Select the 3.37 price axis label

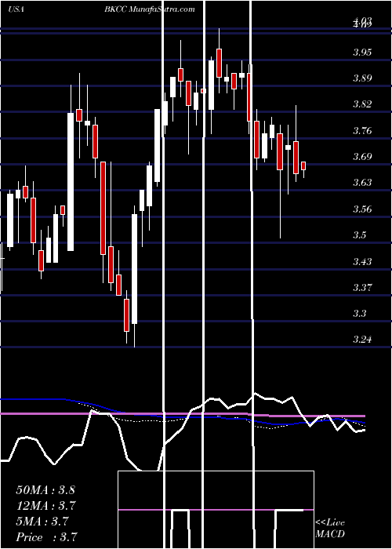pos(362,288)
